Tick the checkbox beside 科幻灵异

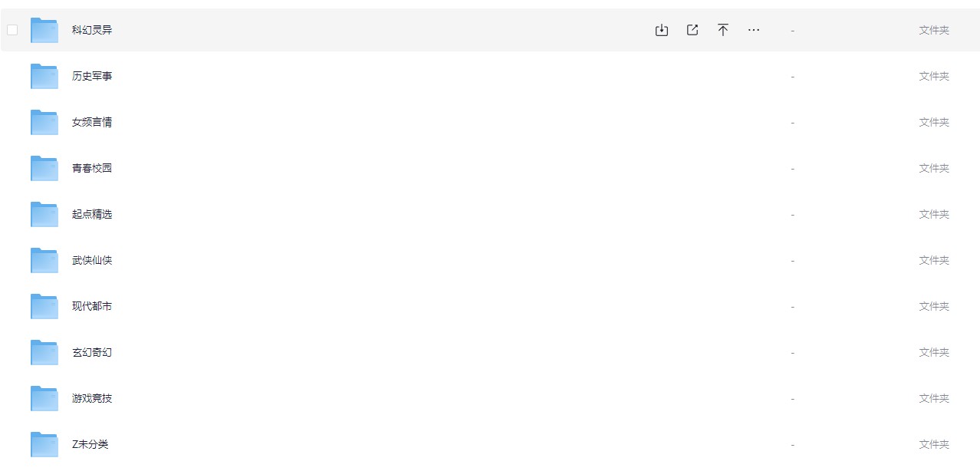[x=12, y=30]
